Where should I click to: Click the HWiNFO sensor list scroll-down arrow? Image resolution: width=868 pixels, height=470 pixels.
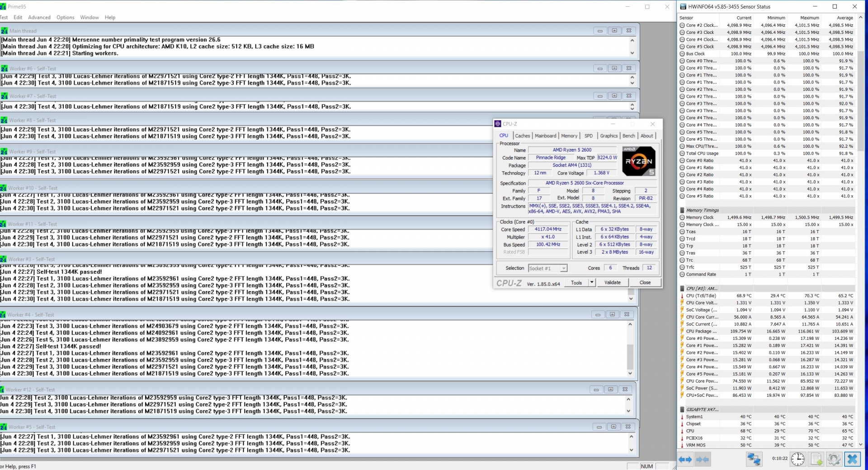point(861,445)
